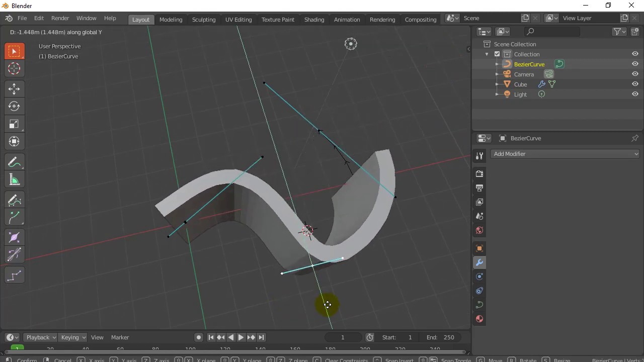Select the Scale tool

pos(14,124)
